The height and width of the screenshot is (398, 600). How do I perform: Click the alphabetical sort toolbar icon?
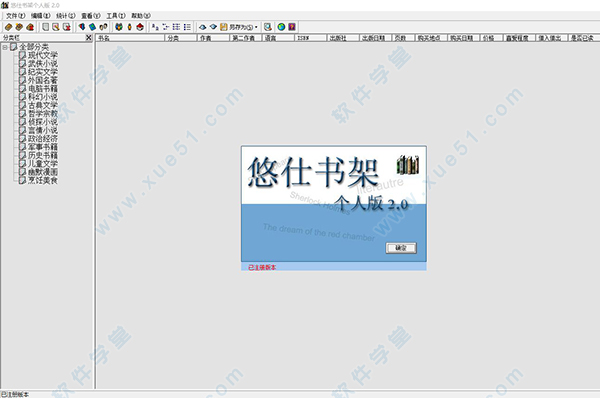tap(155, 27)
